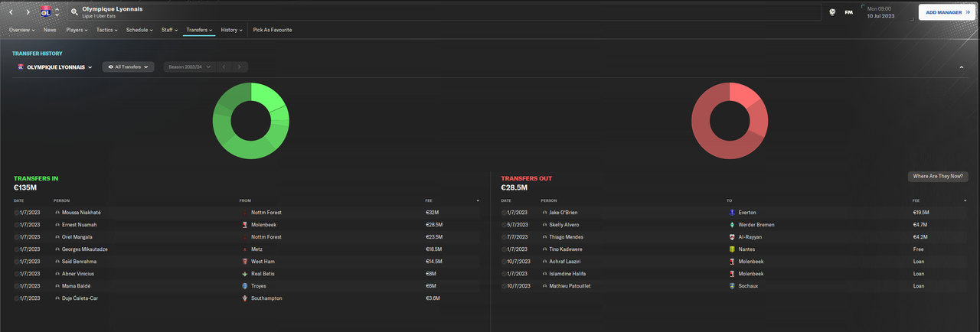Open the Transfers tab
The image size is (980, 332).
[x=199, y=30]
